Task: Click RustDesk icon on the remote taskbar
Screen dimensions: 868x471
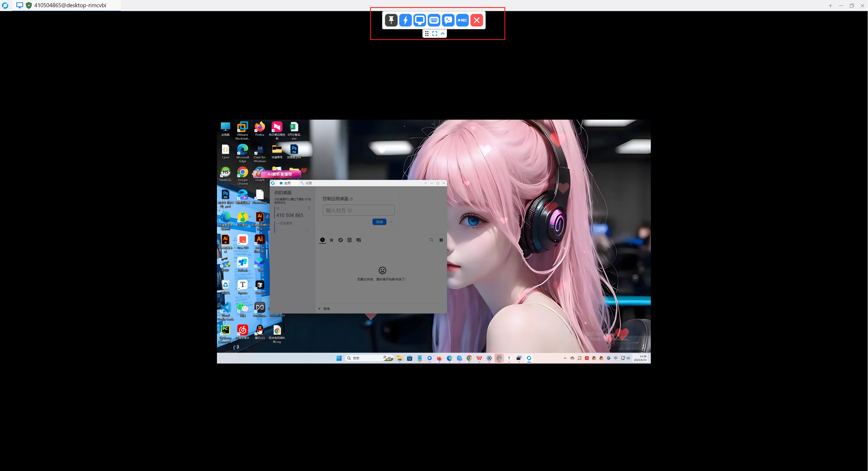Action: 529,358
